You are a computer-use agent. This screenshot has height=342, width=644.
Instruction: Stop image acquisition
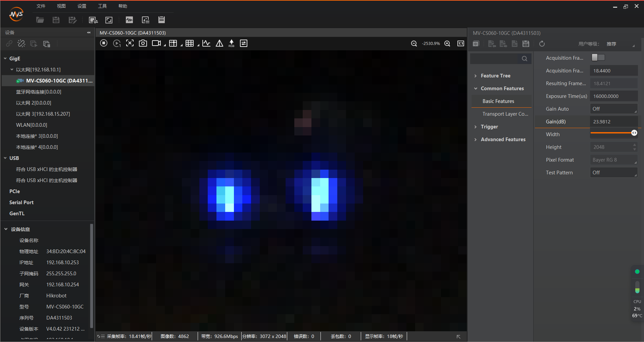coord(104,43)
